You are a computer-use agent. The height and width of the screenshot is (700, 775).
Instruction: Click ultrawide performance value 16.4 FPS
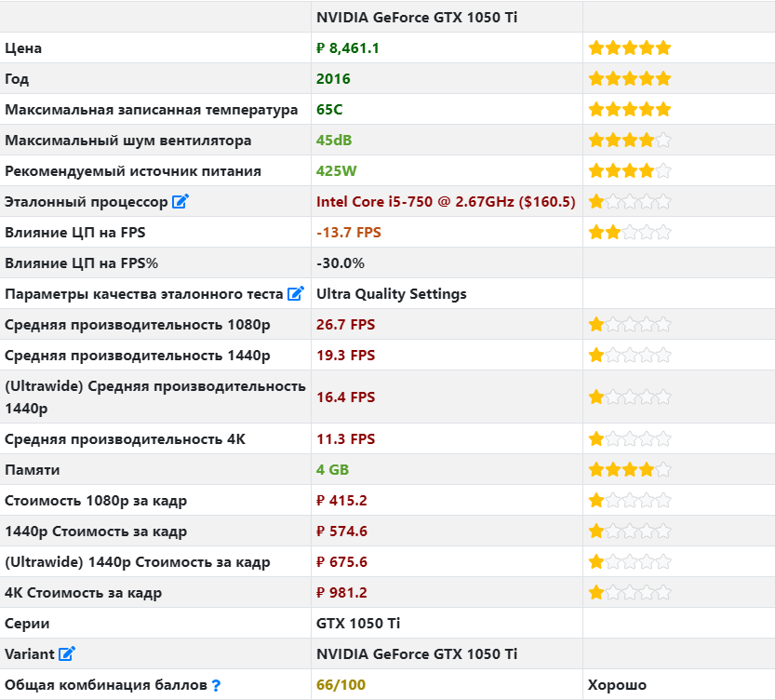345,397
